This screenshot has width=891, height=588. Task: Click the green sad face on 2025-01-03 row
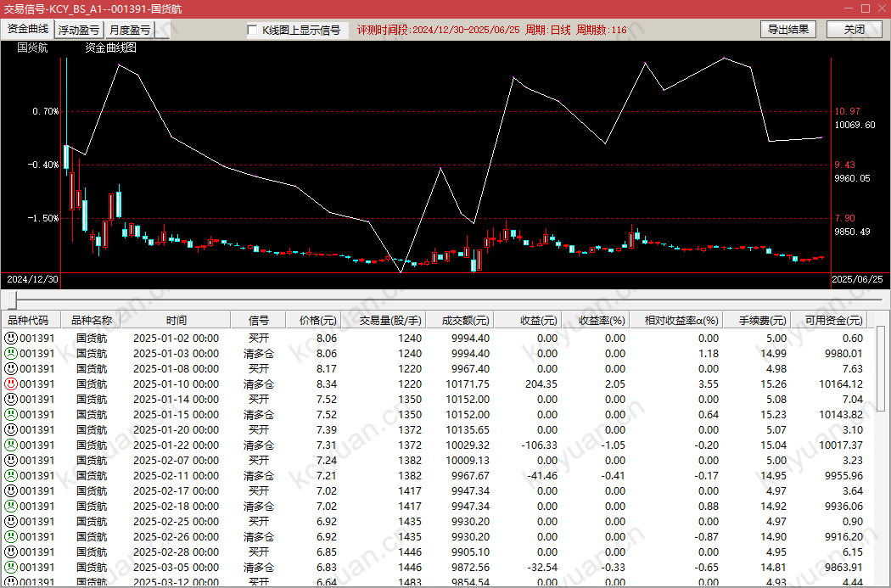pos(11,354)
